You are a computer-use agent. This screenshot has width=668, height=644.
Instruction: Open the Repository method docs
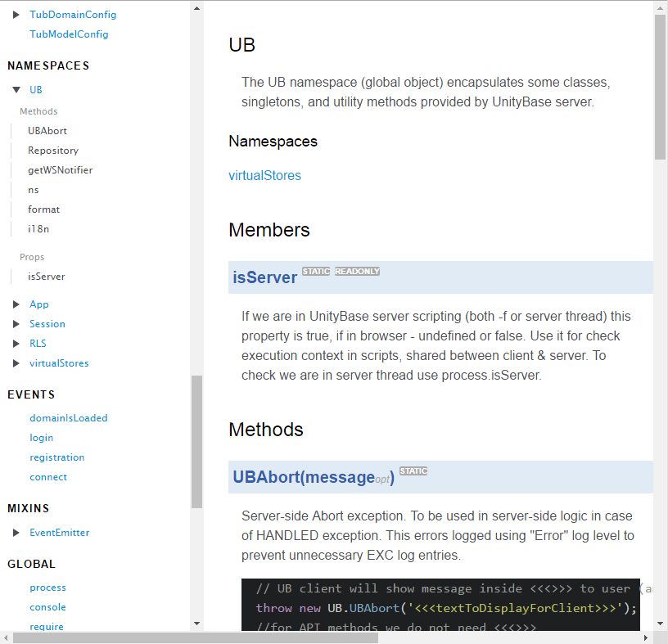click(52, 150)
